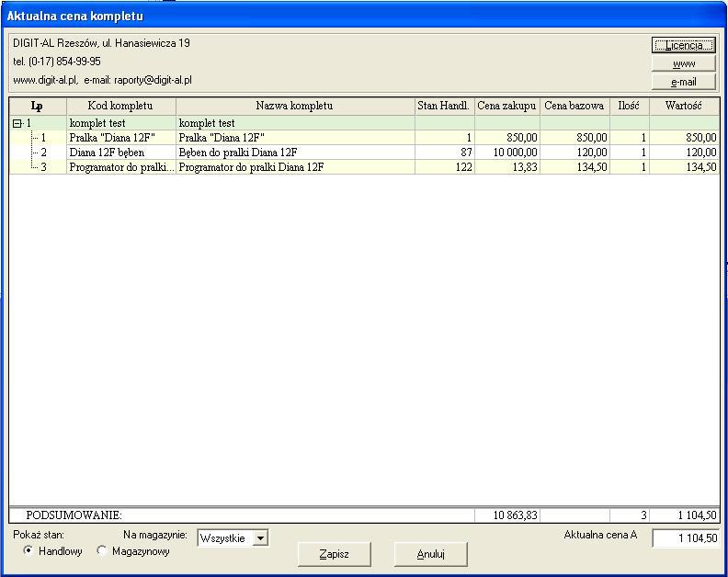This screenshot has height=577, width=728.
Task: Click the 134,50 Wartość cell
Action: (685, 167)
